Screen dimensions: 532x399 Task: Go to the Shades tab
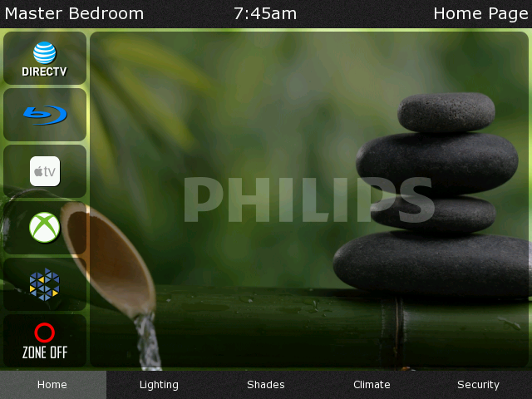coord(266,385)
